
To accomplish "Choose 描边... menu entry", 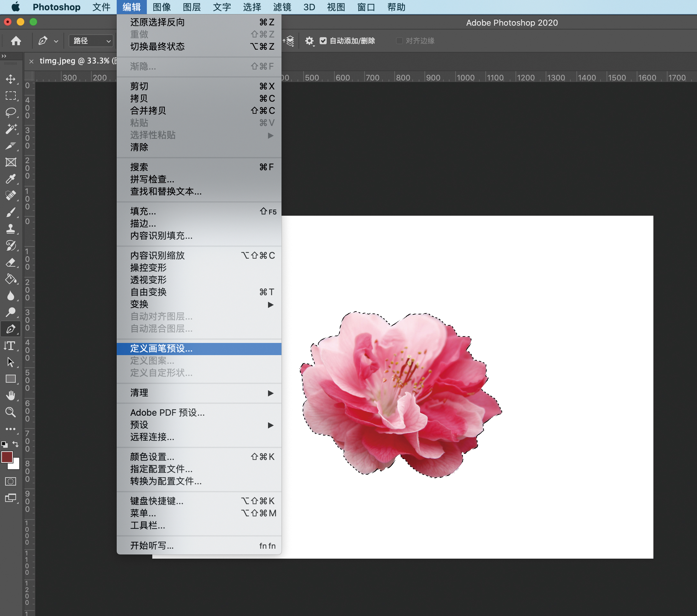I will (x=199, y=224).
